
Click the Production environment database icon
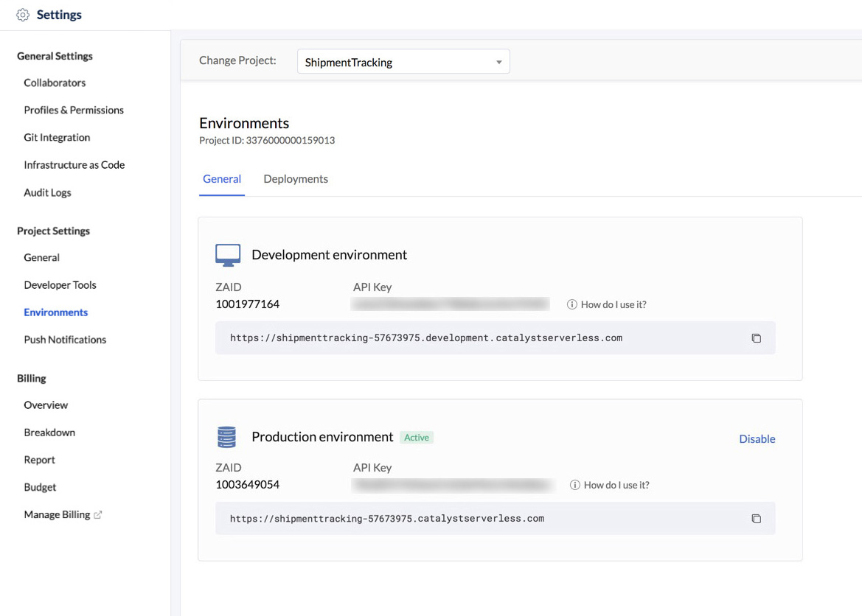point(226,437)
